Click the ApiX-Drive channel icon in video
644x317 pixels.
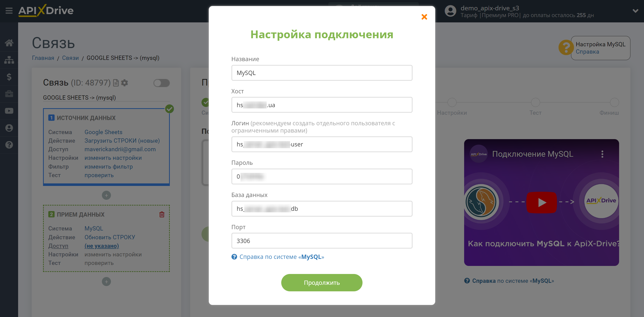pyautogui.click(x=478, y=154)
